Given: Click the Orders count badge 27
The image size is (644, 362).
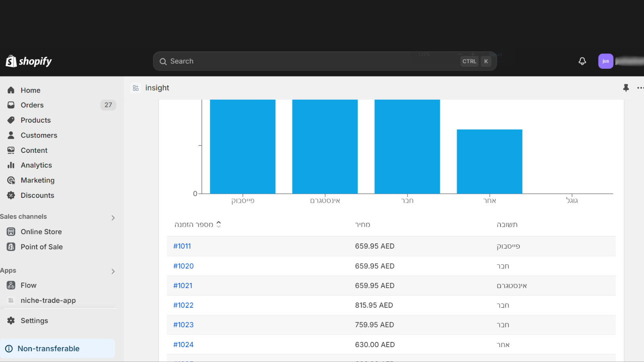Looking at the screenshot, I should click(108, 105).
